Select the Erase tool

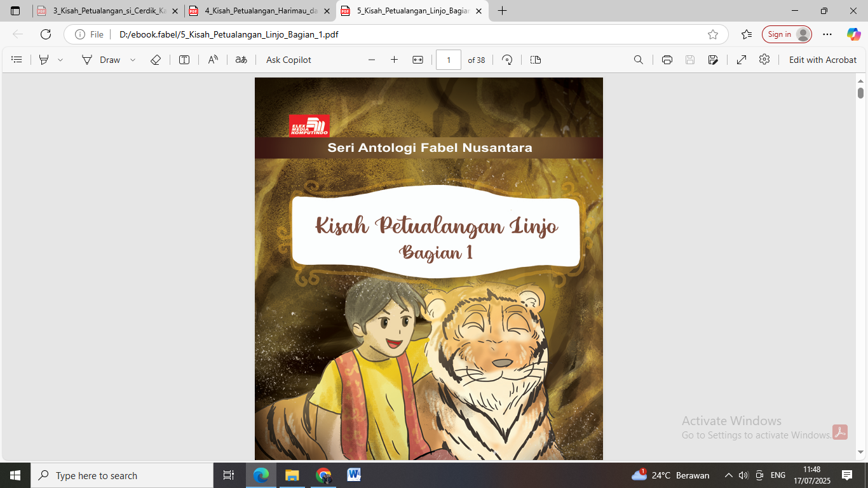156,59
